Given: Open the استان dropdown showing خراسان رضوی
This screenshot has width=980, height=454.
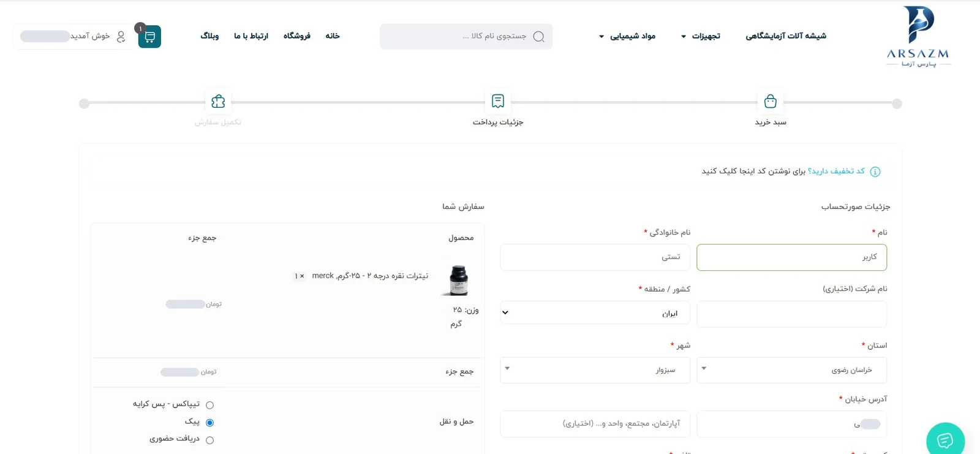Looking at the screenshot, I should click(x=791, y=370).
